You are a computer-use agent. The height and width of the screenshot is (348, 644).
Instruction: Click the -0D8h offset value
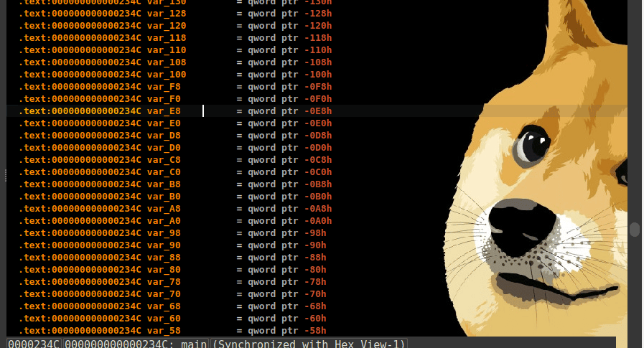tap(318, 136)
